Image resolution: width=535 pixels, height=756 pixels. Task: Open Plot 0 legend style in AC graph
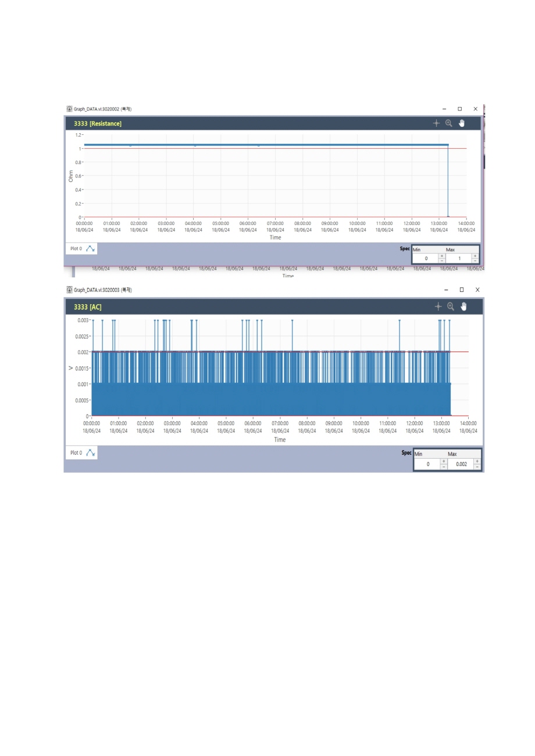coord(91,452)
